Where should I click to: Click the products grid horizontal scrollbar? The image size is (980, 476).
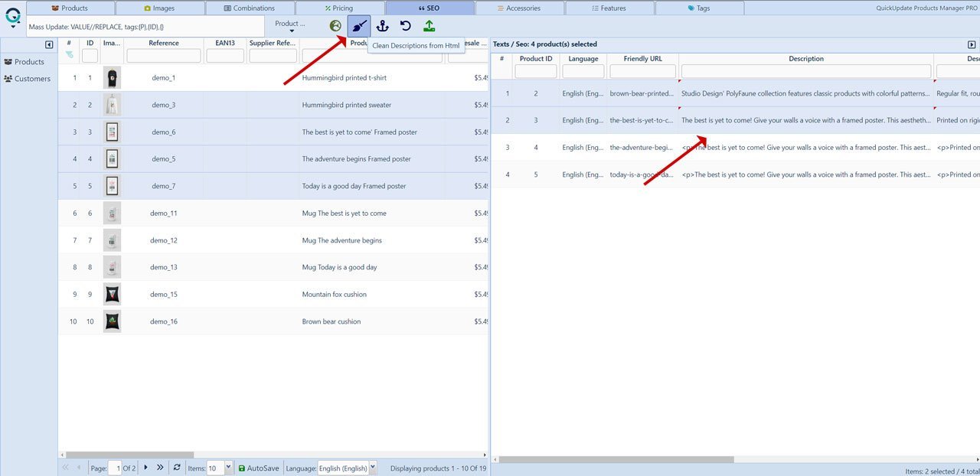(130, 455)
